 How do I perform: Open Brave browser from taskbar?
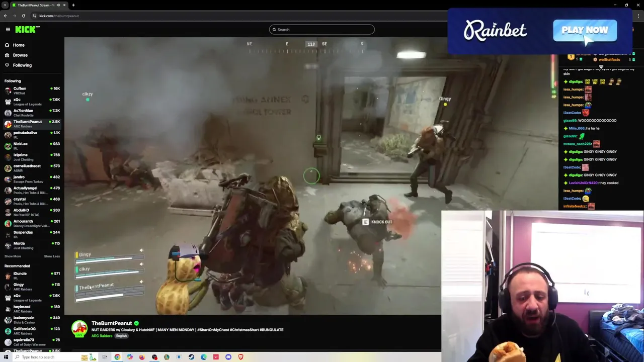point(240,357)
